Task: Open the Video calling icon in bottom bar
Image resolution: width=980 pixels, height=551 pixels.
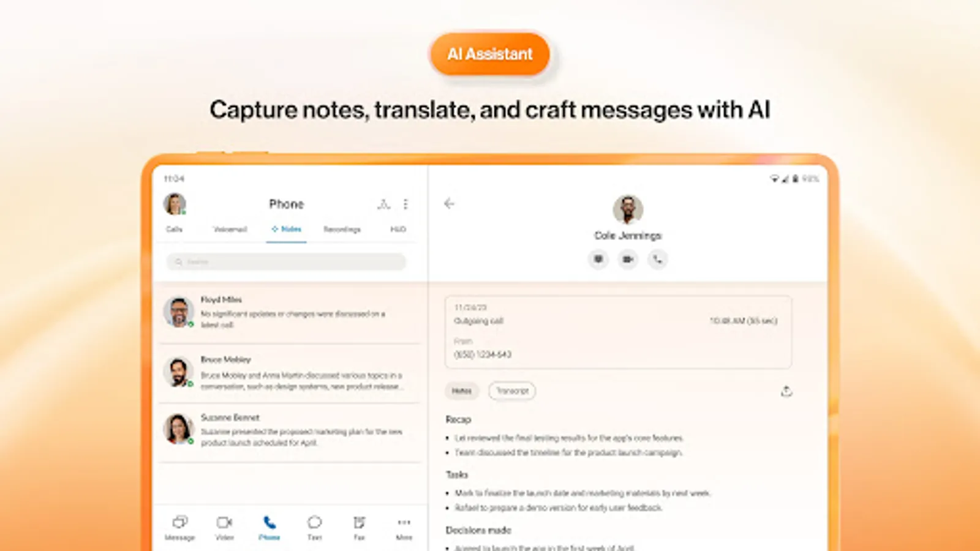Action: coord(225,527)
